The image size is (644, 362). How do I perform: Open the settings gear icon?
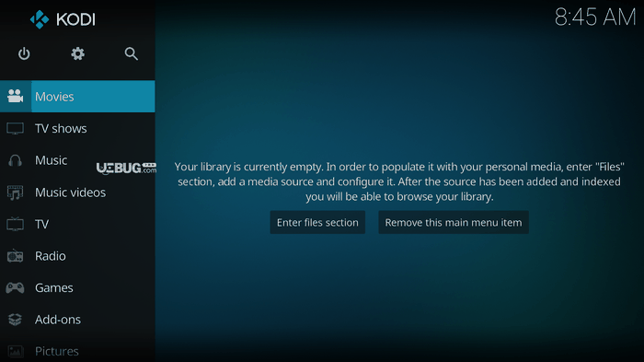point(77,54)
